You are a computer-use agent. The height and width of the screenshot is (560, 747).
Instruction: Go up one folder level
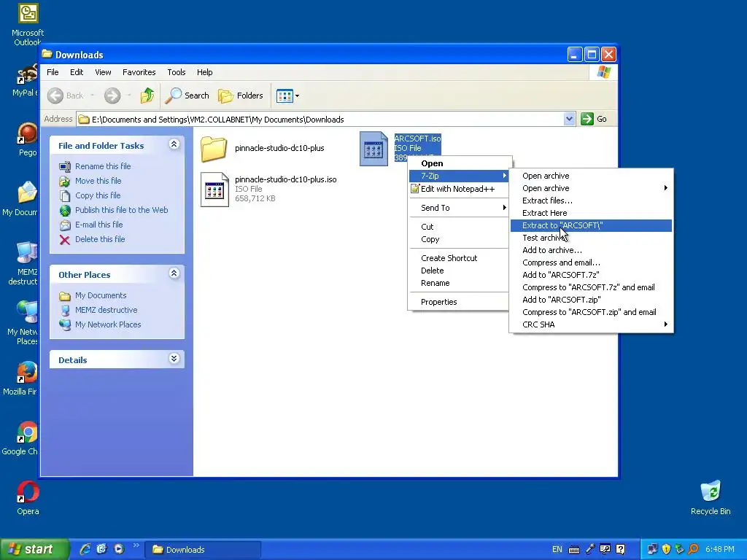147,96
